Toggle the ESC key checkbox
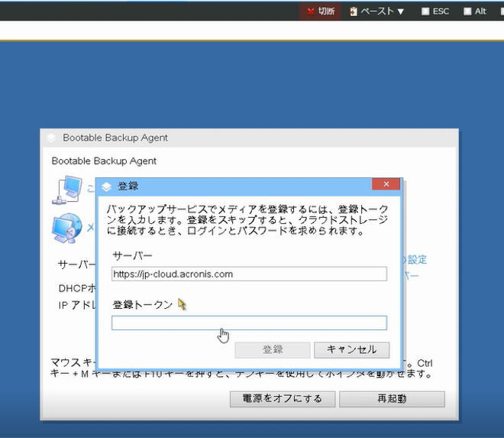 click(x=425, y=11)
